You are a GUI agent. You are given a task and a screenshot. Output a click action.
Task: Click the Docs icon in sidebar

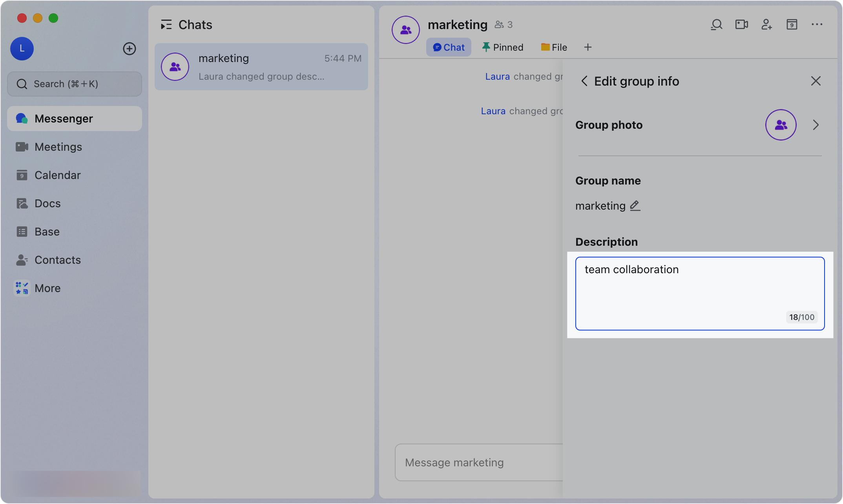click(x=22, y=203)
